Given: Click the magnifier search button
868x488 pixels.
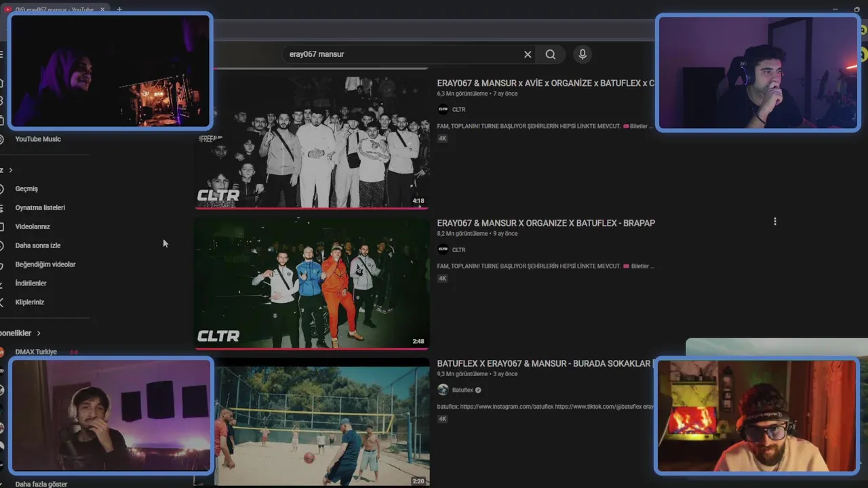Looking at the screenshot, I should coord(551,54).
